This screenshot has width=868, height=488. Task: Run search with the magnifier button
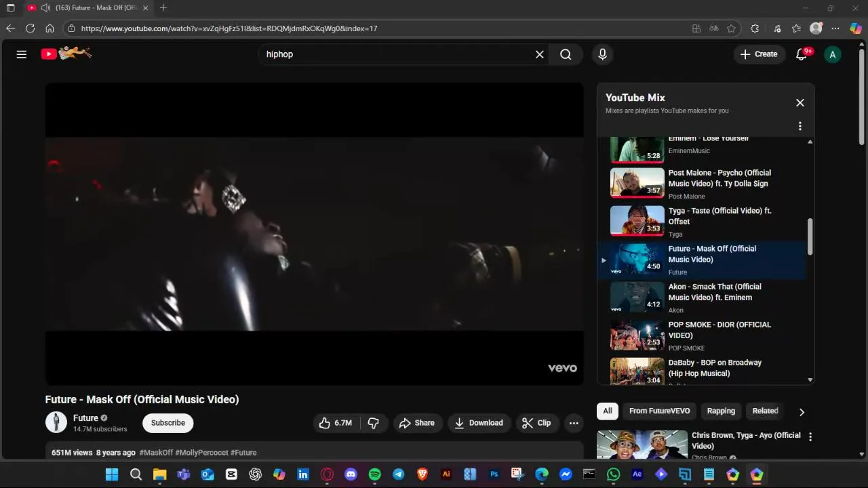566,54
